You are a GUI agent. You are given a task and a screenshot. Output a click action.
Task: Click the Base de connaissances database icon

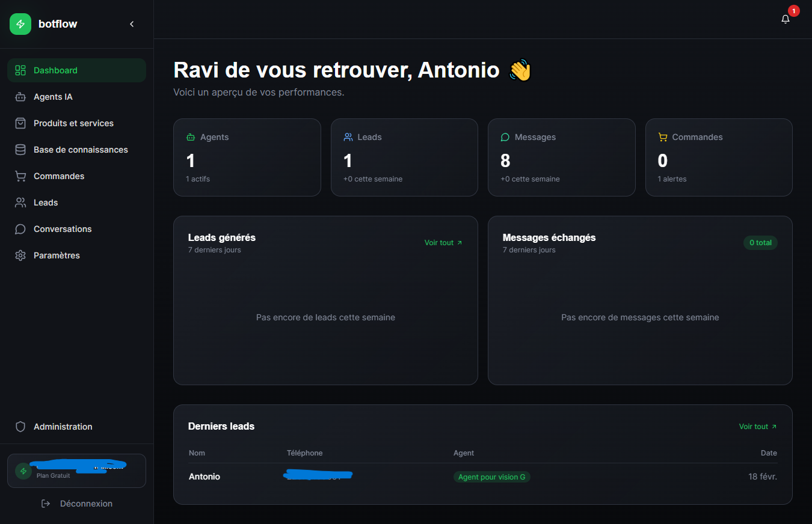(x=20, y=150)
